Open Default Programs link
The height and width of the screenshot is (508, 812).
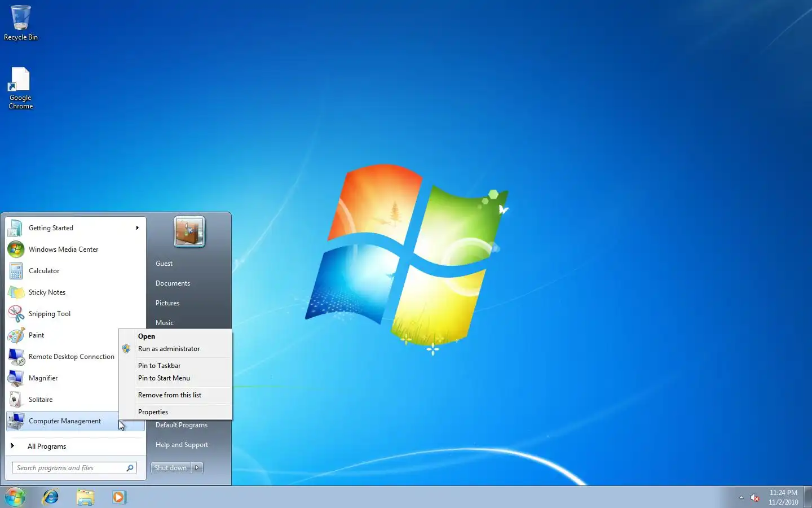point(182,425)
